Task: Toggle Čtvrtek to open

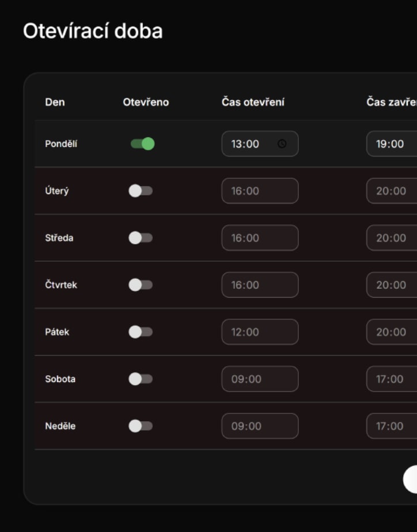Action: (x=141, y=285)
